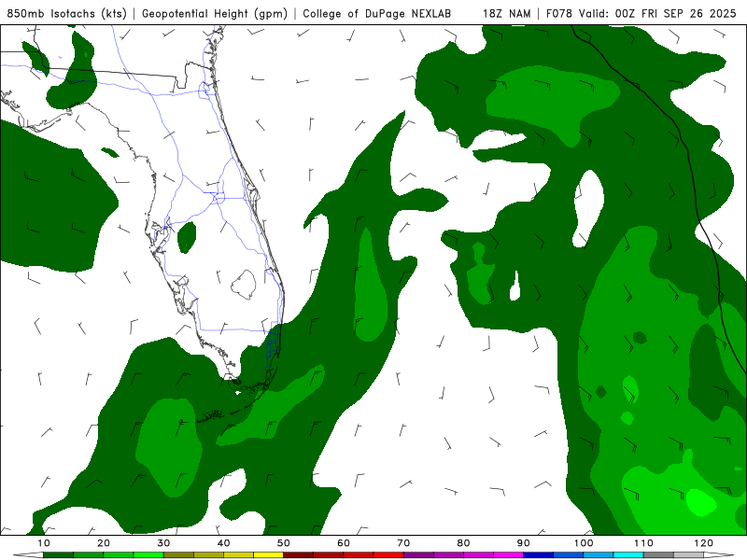Click the Lake Okeechobee outline on the map
747x560 pixels.
244,285
